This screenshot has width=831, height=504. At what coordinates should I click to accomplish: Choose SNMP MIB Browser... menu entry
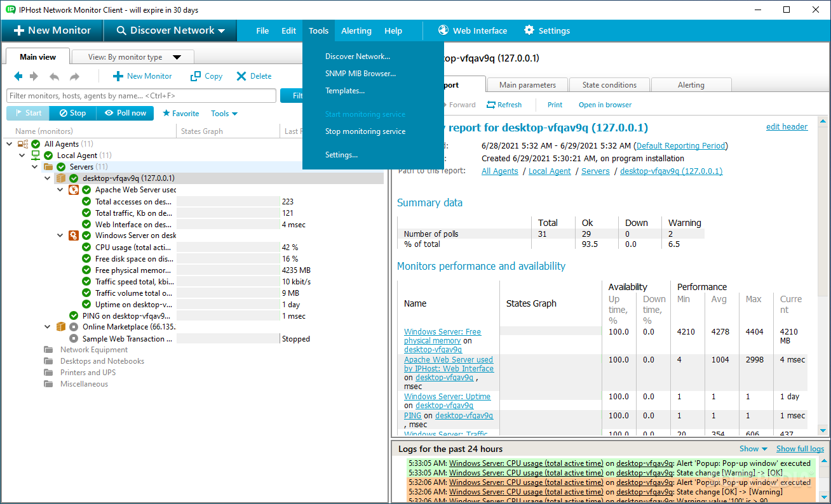coord(360,74)
